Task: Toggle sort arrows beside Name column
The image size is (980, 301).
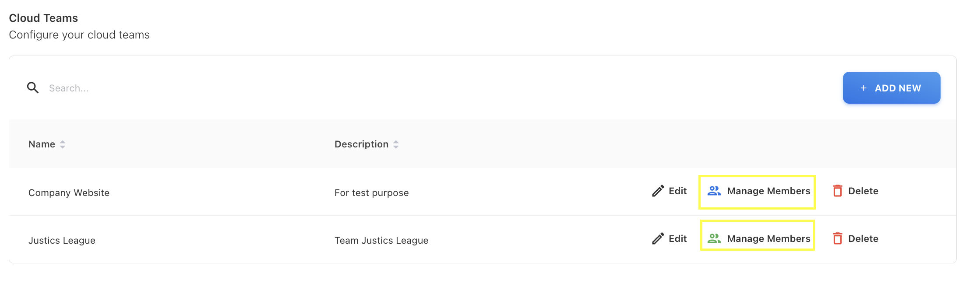Action: tap(63, 144)
